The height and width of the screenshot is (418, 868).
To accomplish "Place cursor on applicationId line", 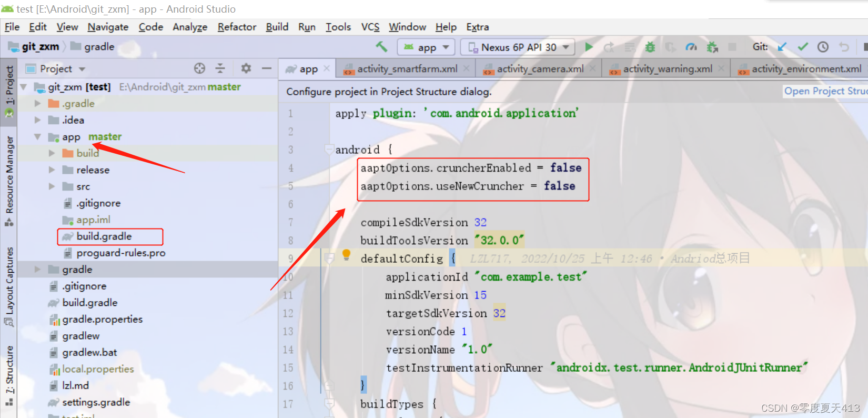I will point(486,277).
